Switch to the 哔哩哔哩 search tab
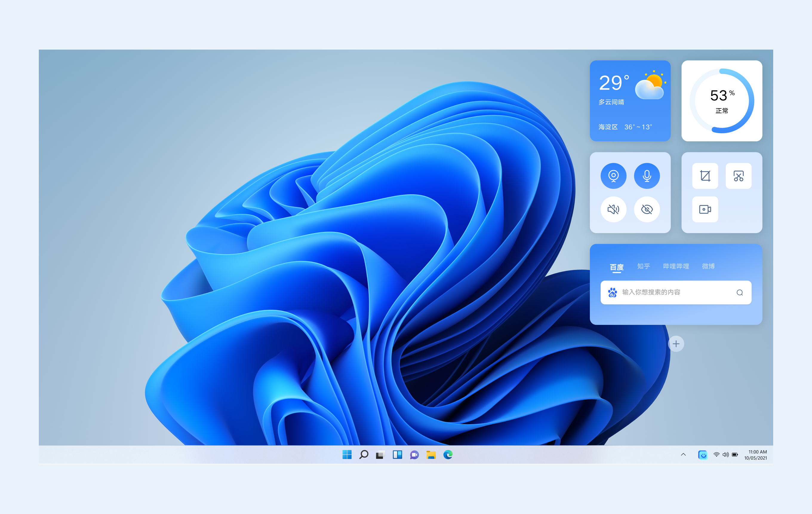This screenshot has height=514, width=812. click(676, 266)
